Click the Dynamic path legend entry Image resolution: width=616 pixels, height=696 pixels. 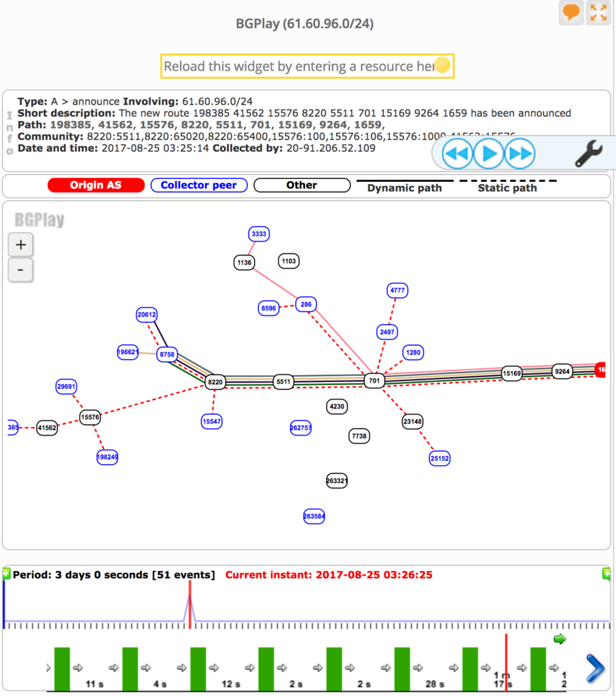click(405, 187)
